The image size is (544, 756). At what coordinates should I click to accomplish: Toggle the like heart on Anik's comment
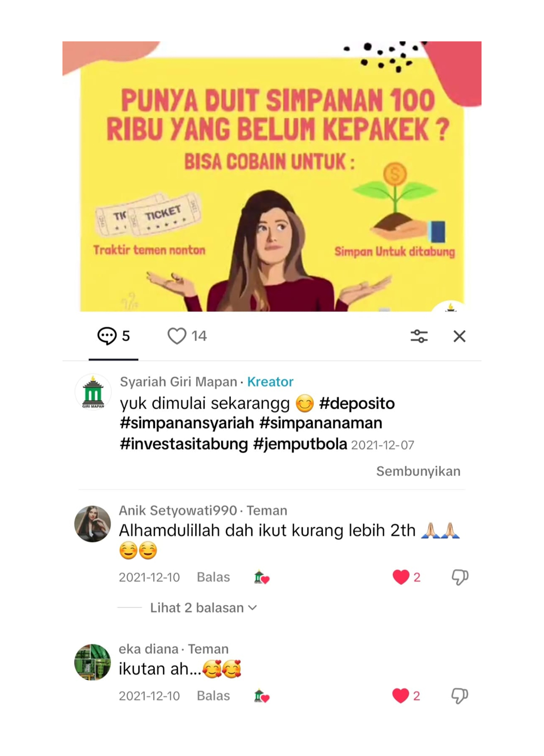coord(401,577)
